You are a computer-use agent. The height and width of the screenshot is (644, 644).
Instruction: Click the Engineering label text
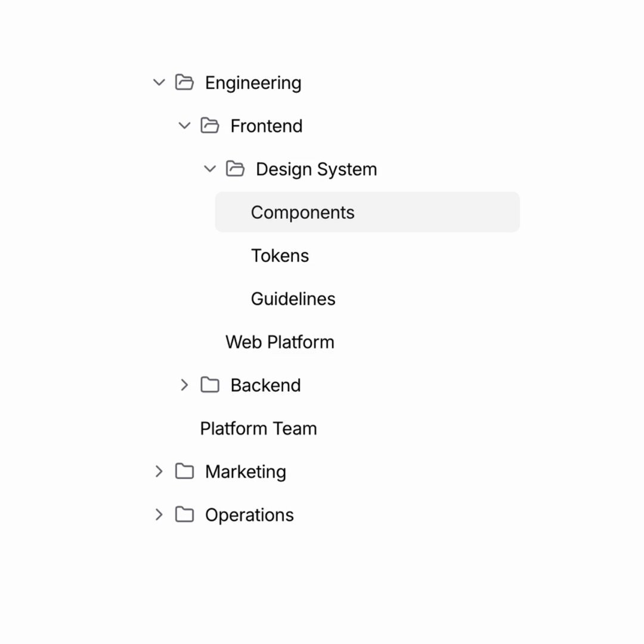coord(253,83)
